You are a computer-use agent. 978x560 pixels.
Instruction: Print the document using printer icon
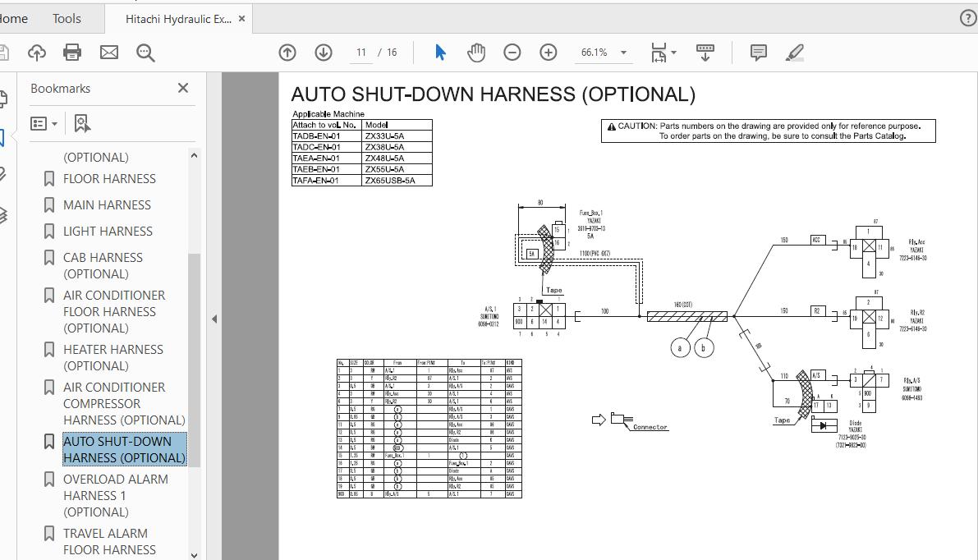[72, 53]
